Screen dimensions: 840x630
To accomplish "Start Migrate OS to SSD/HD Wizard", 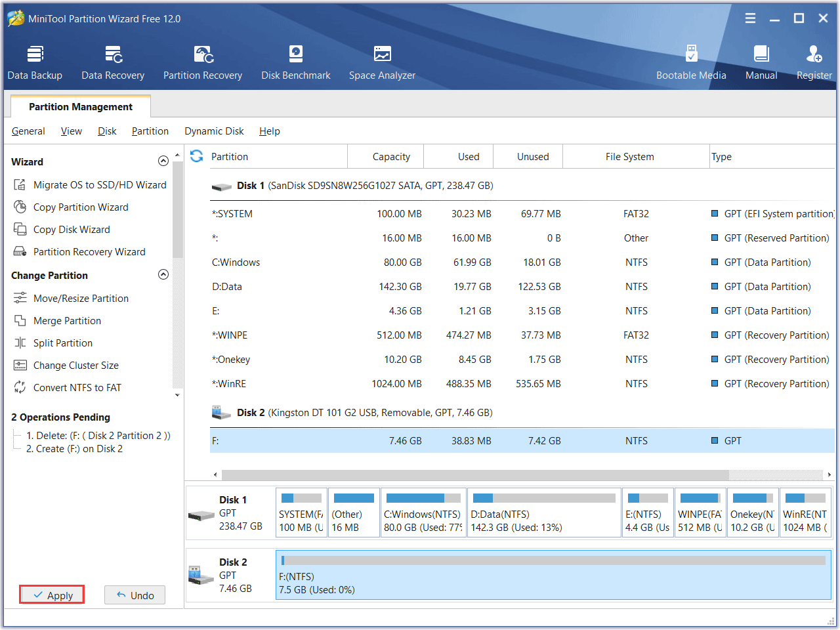I will [90, 185].
